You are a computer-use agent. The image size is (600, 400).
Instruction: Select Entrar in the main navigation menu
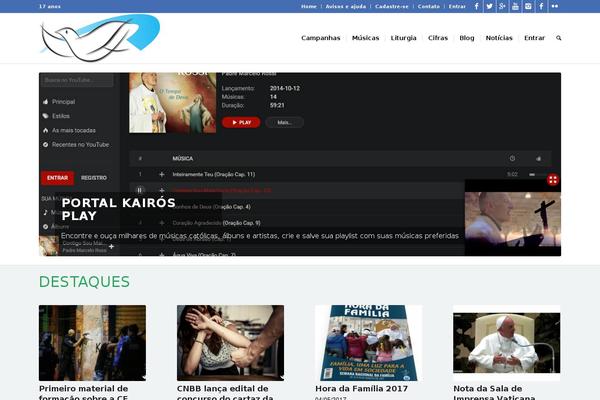tap(535, 38)
